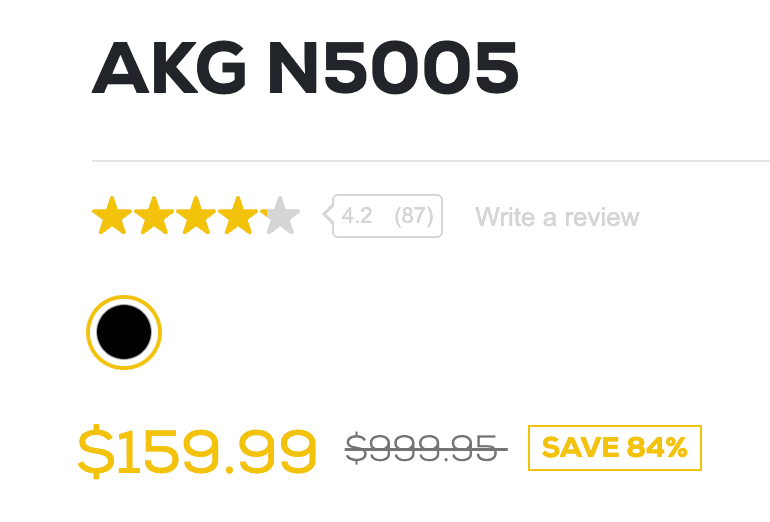Click the first yellow rating star
Screen dimensions: 770x522
click(x=112, y=216)
